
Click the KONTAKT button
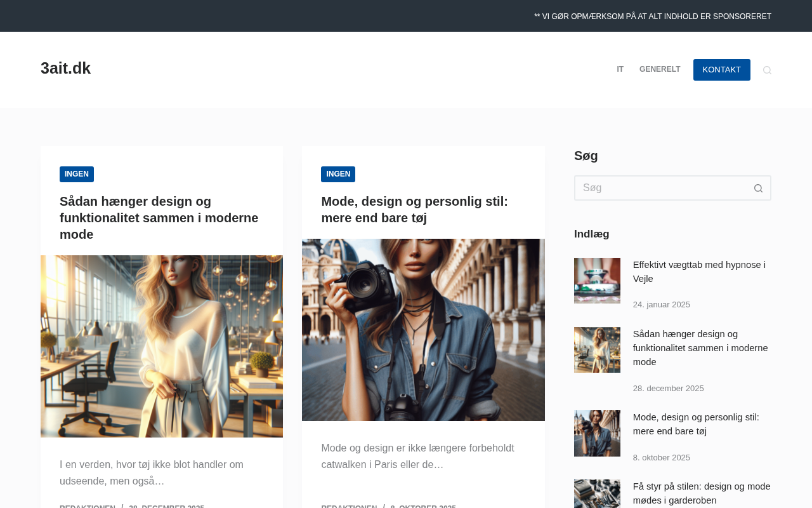[722, 70]
